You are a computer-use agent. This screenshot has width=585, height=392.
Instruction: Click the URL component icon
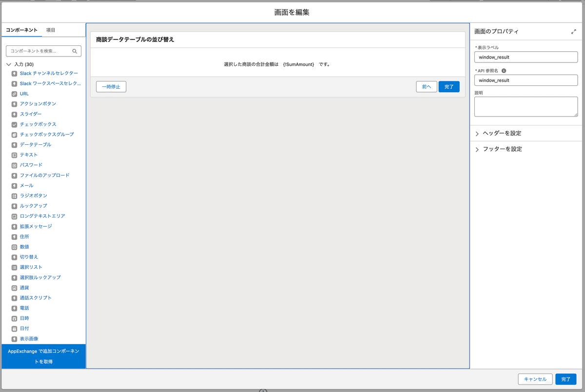pyautogui.click(x=14, y=94)
